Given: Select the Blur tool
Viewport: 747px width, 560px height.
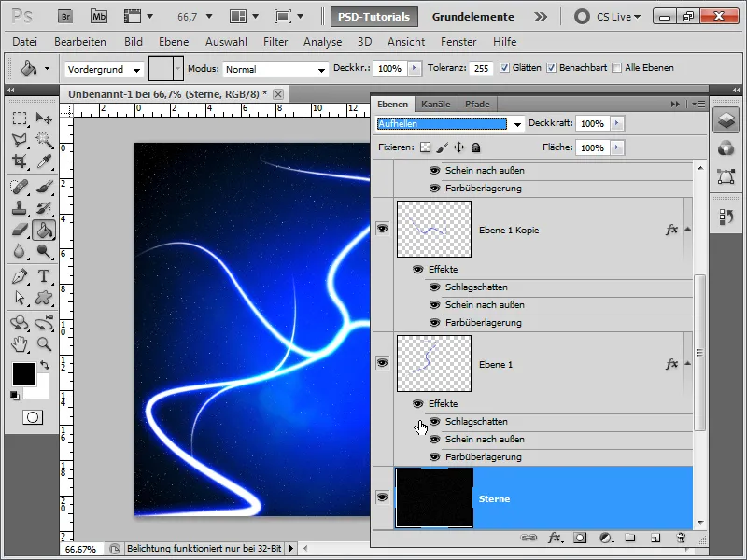Looking at the screenshot, I should [x=20, y=251].
